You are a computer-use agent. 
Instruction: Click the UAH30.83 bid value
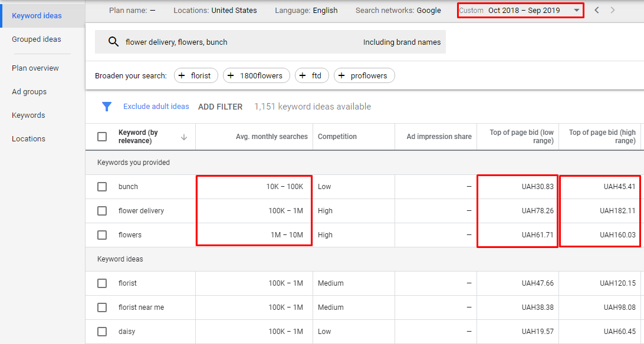point(538,187)
